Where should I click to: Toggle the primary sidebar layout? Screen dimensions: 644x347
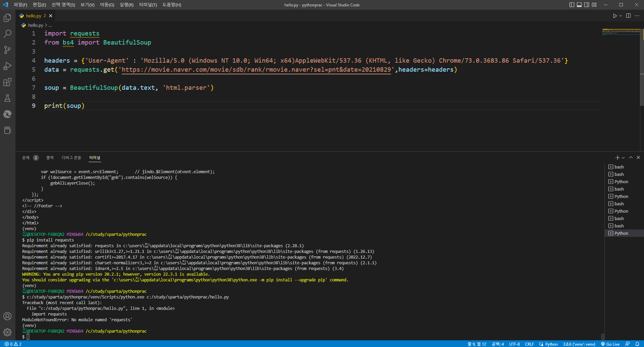(572, 5)
